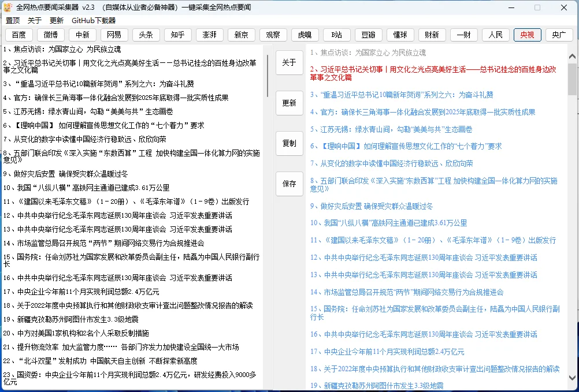Click the app logo in the title bar
This screenshot has height=392, width=579.
click(8, 7)
